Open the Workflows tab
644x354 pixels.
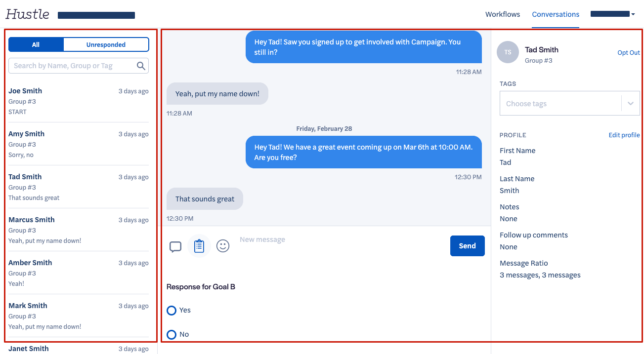pos(503,14)
